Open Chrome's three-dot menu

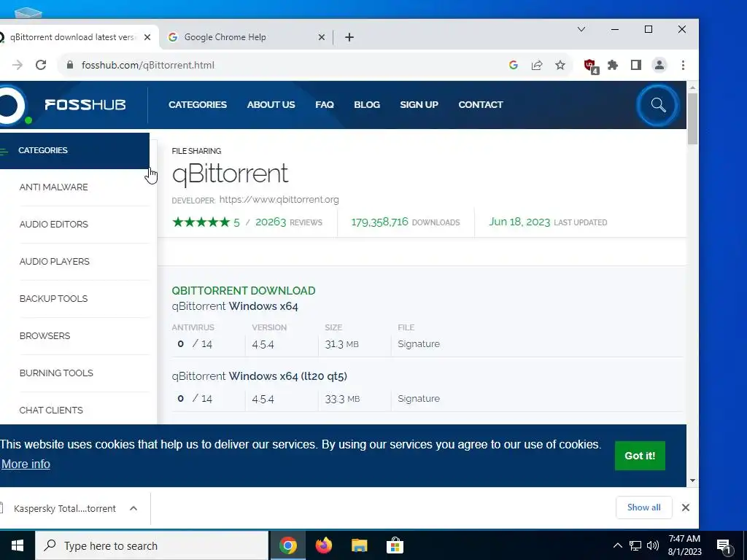(683, 65)
